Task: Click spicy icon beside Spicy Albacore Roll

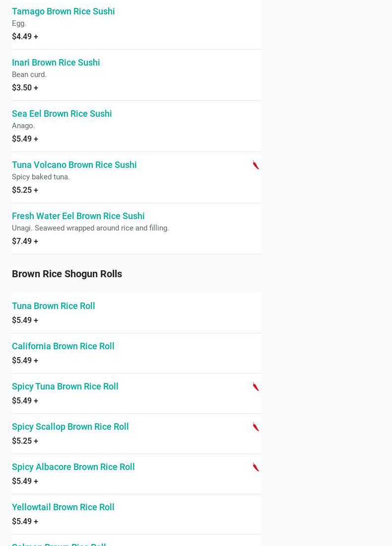Action: (x=256, y=467)
